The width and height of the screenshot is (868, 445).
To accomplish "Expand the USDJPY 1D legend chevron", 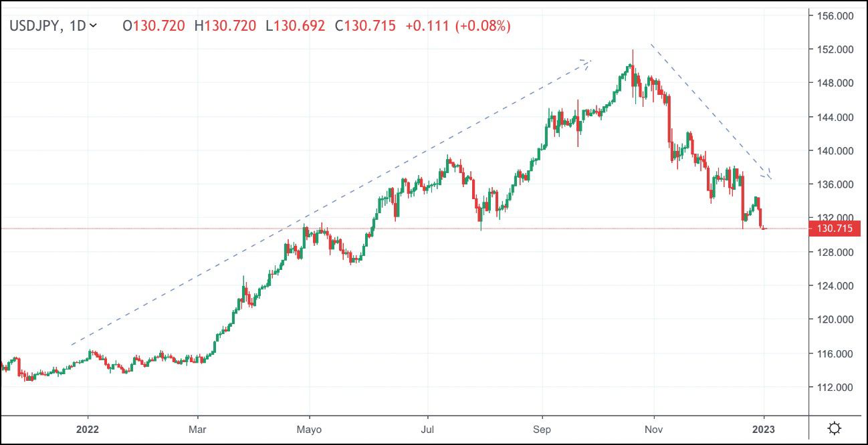I will pyautogui.click(x=93, y=25).
